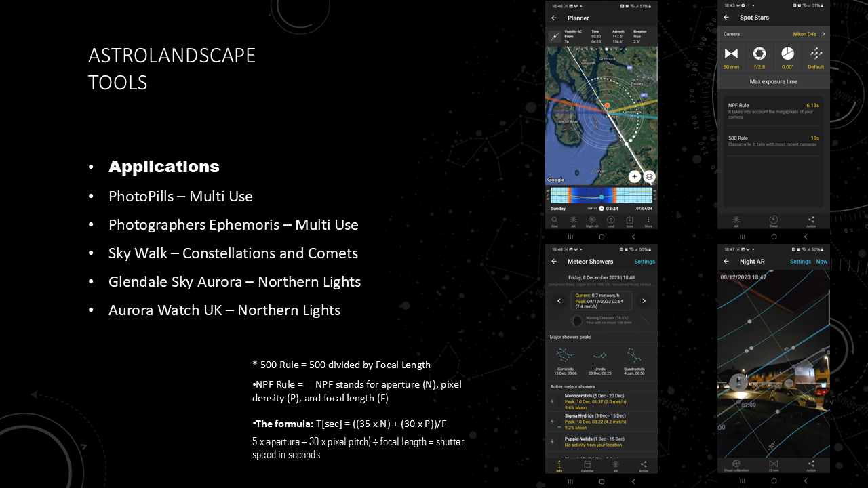Tap back arrow in Night AR screen

click(726, 262)
